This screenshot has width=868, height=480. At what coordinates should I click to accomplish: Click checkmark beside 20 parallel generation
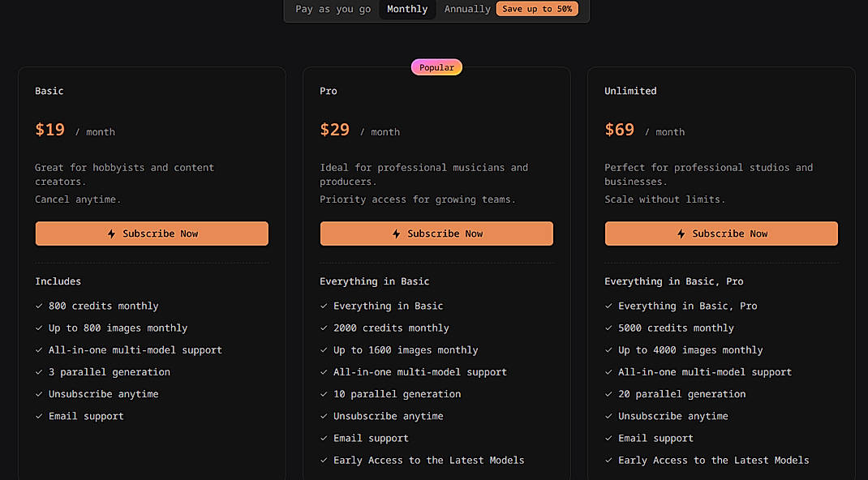[x=608, y=394]
